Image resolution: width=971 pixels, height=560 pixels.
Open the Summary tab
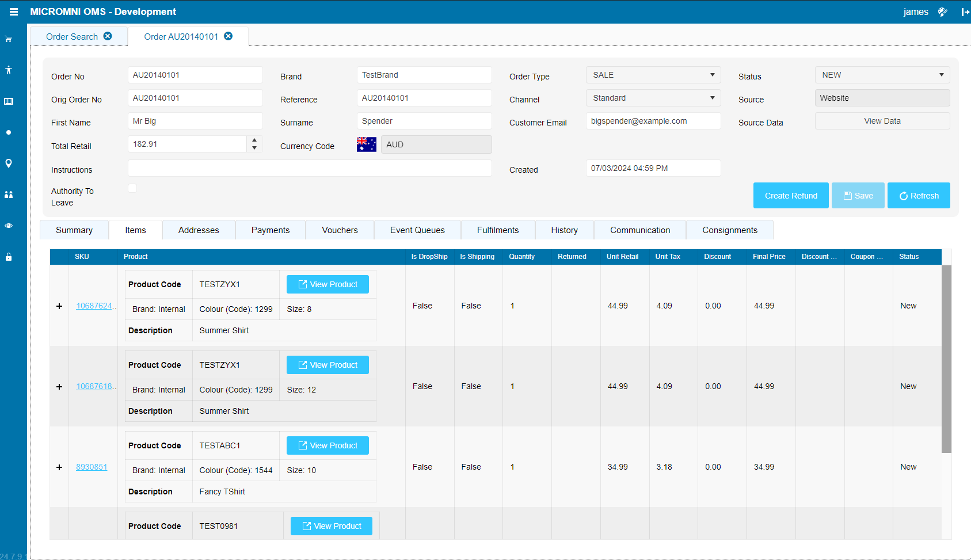(74, 230)
